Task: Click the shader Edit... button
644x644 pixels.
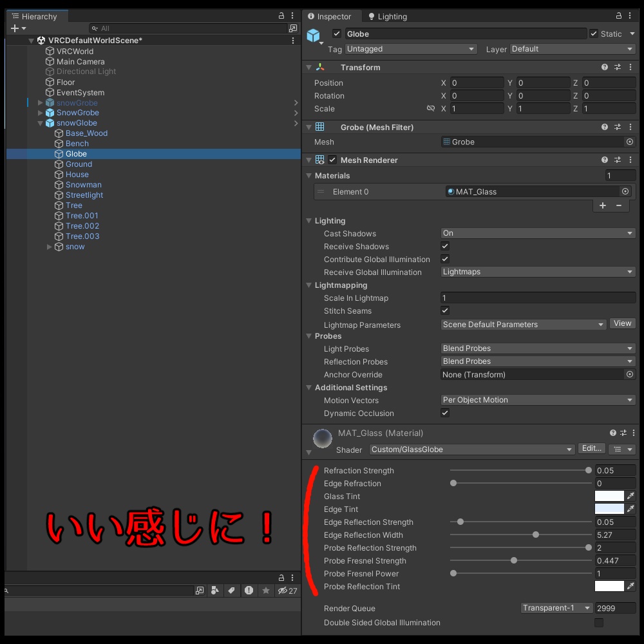Action: (x=591, y=448)
